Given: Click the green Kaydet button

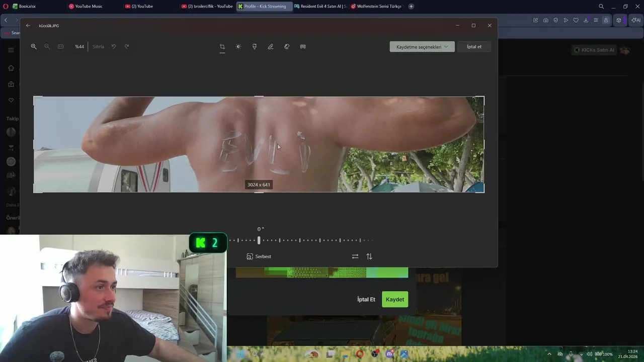Looking at the screenshot, I should coord(395,299).
